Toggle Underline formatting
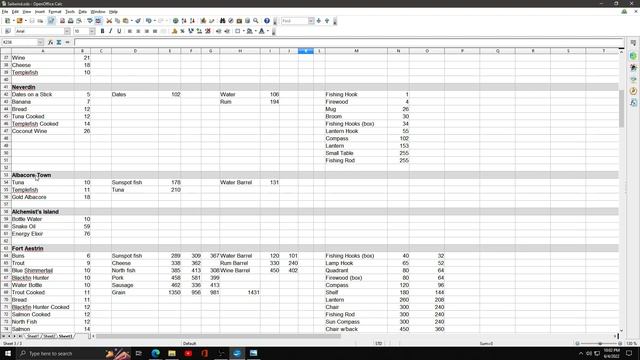The image size is (640, 360). 119,31
